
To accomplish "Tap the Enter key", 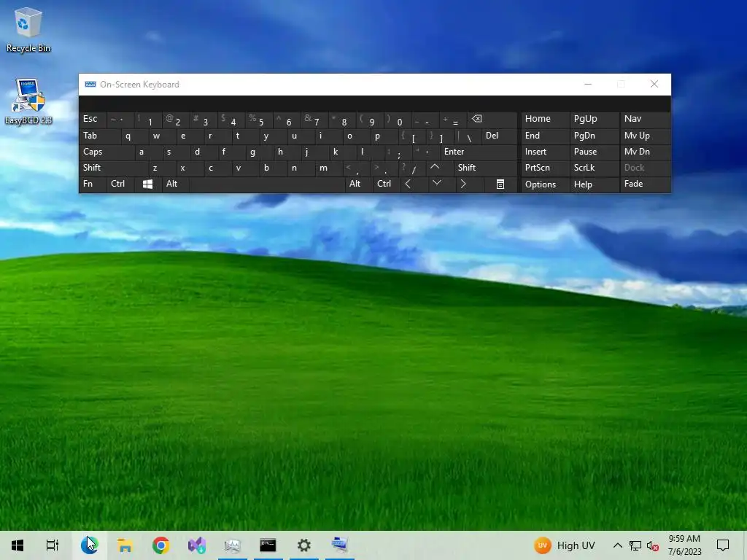I will point(479,152).
